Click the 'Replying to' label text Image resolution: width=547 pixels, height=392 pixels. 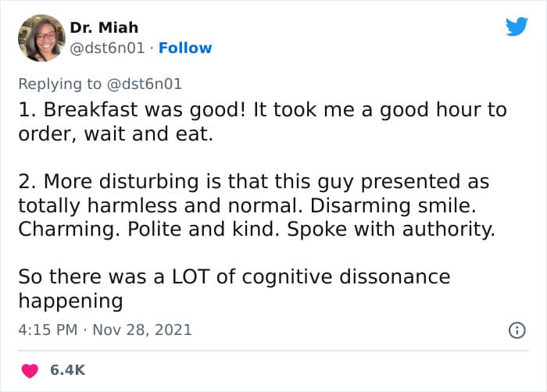[59, 84]
